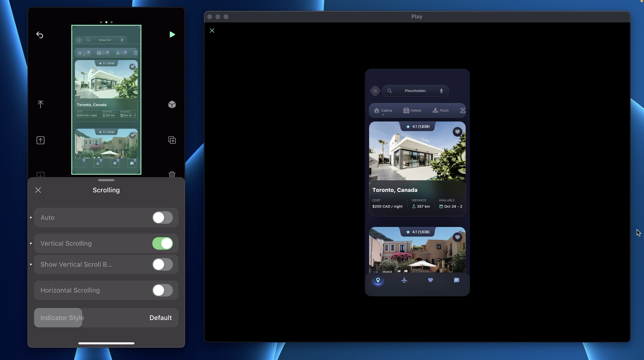The image size is (644, 360).
Task: Click the Placeholder search field
Action: pyautogui.click(x=415, y=91)
